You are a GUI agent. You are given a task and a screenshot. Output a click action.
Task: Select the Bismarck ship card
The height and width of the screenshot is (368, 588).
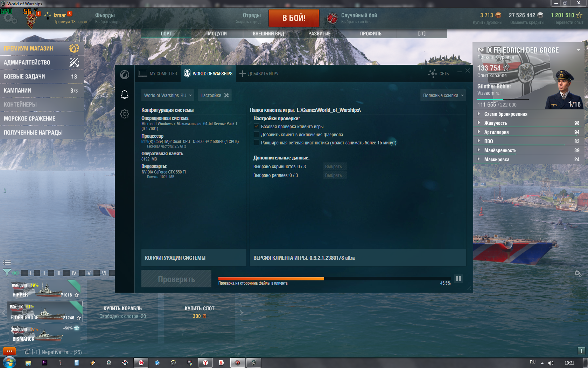click(x=44, y=334)
